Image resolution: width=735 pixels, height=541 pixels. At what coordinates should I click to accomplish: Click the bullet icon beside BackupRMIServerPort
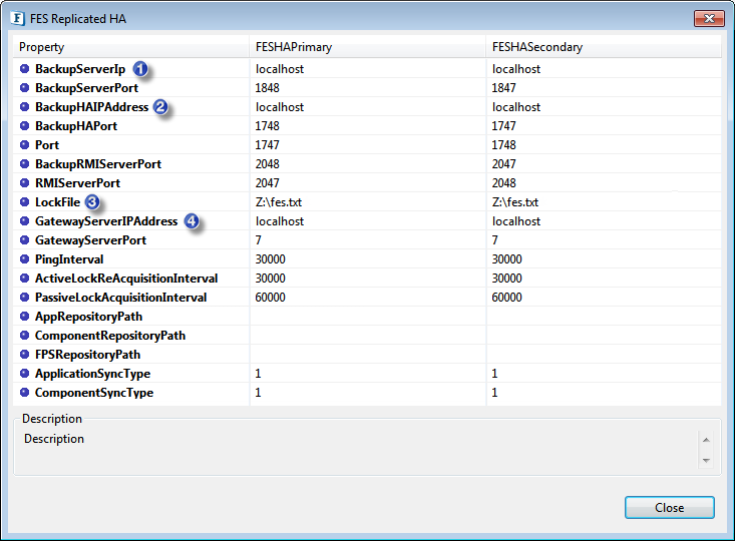pyautogui.click(x=25, y=164)
